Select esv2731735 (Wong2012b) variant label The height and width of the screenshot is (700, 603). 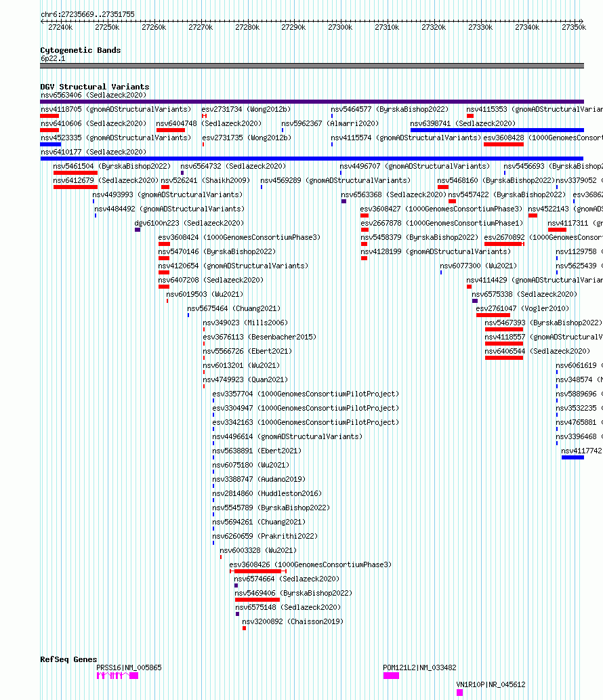247,138
